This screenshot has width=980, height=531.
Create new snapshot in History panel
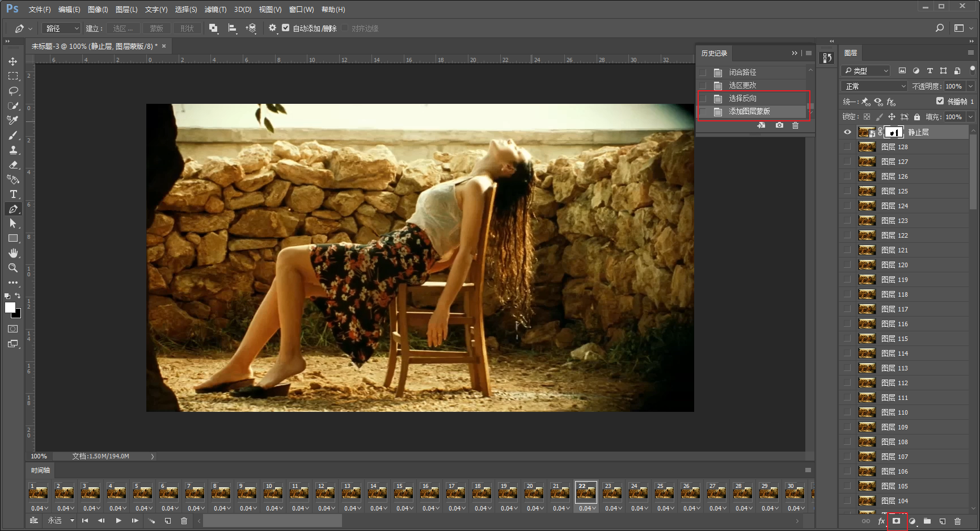779,125
